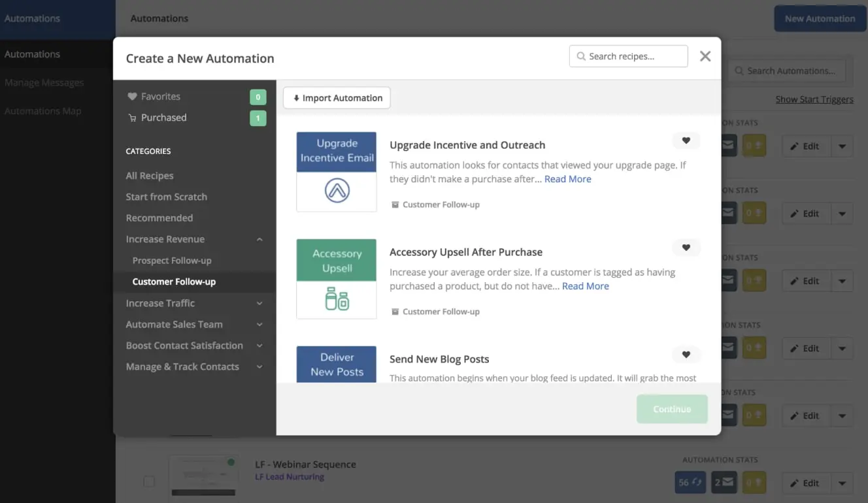This screenshot has height=503, width=868.
Task: Open Automations Map in the left navigation
Action: [43, 110]
